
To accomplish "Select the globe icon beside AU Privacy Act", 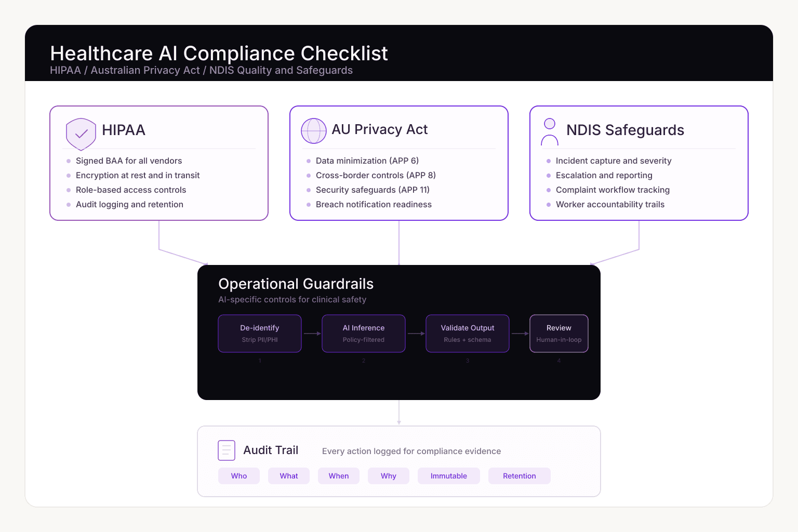I will point(314,131).
